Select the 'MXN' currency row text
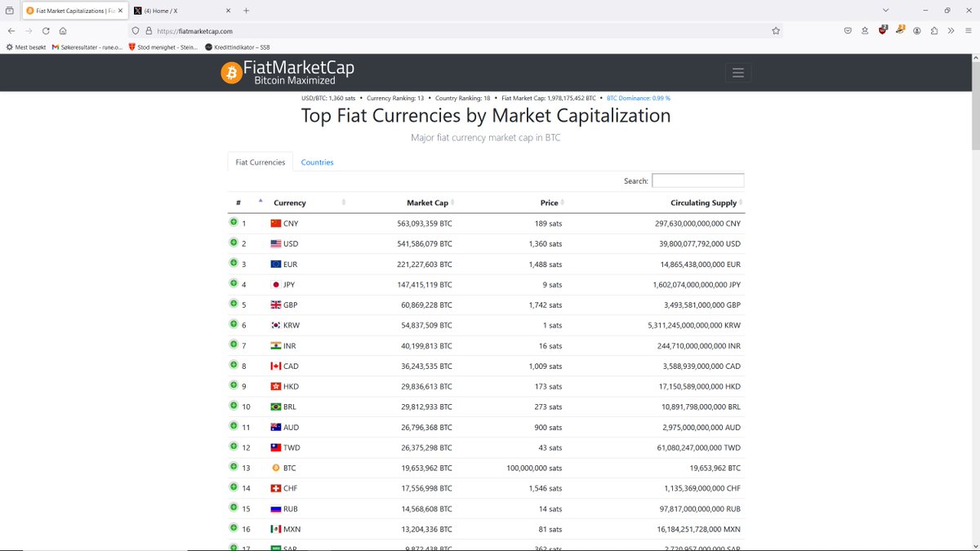 292,529
